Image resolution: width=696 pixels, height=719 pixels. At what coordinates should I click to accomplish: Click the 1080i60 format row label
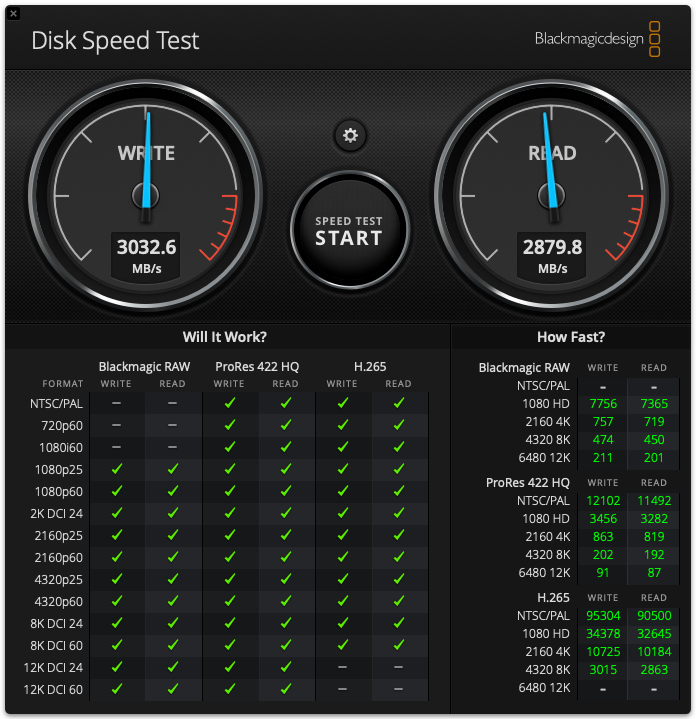click(61, 448)
